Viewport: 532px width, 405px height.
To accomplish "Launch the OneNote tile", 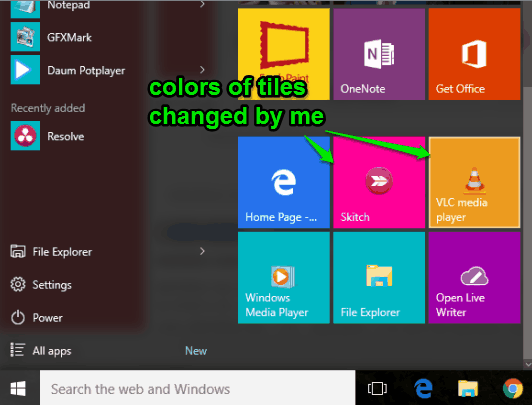I will 379,54.
